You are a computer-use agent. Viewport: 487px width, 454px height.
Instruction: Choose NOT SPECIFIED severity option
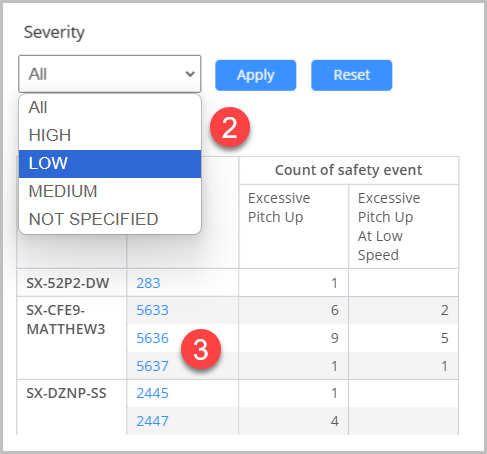110,219
